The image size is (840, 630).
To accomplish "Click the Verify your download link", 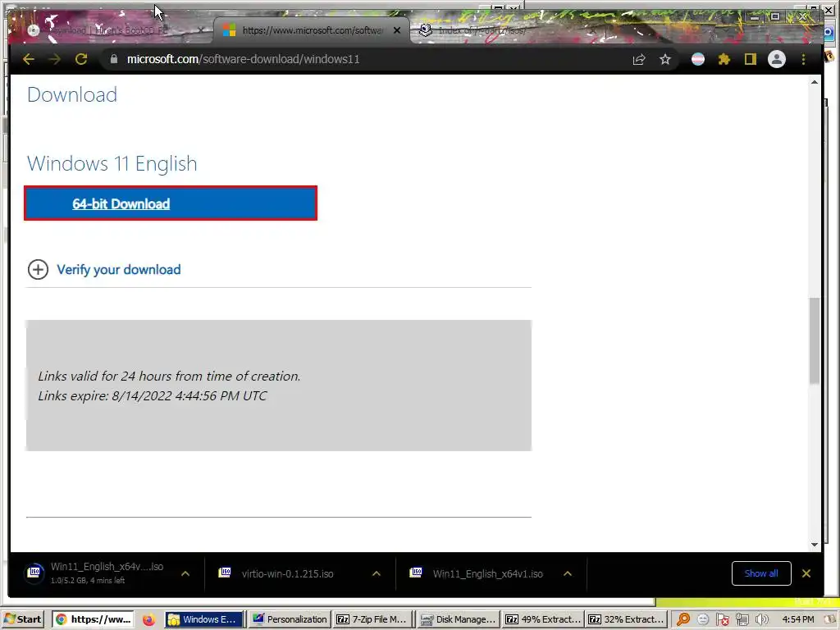I will coord(118,269).
